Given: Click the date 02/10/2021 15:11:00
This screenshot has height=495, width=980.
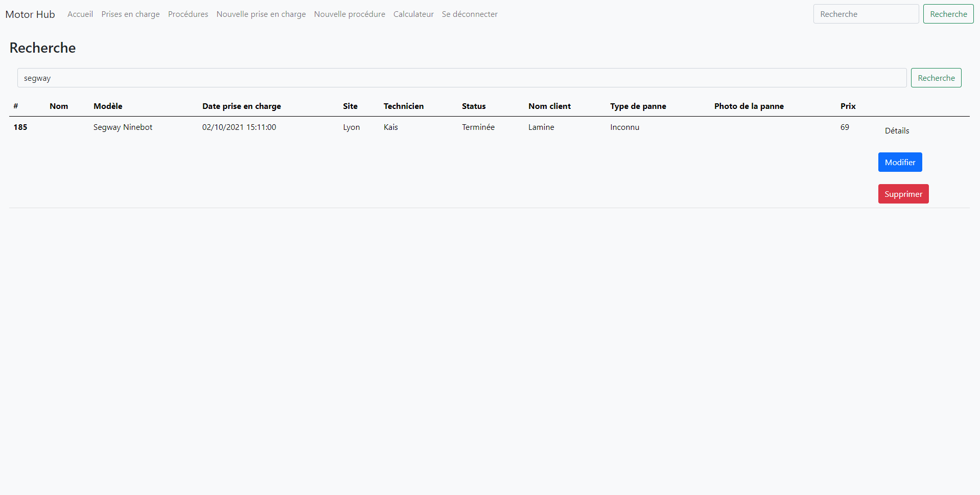Looking at the screenshot, I should (x=239, y=127).
